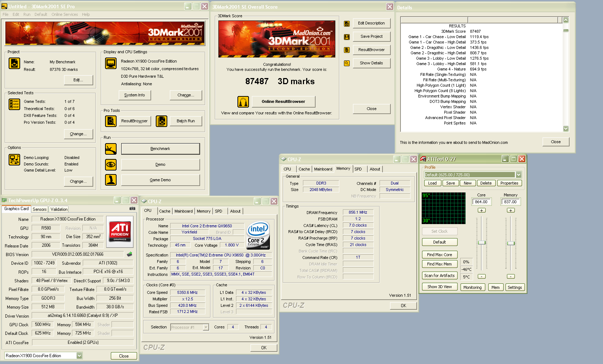Viewport: 603px width, 364px height.
Task: Click the Edit button in Project section
Action: (x=78, y=80)
